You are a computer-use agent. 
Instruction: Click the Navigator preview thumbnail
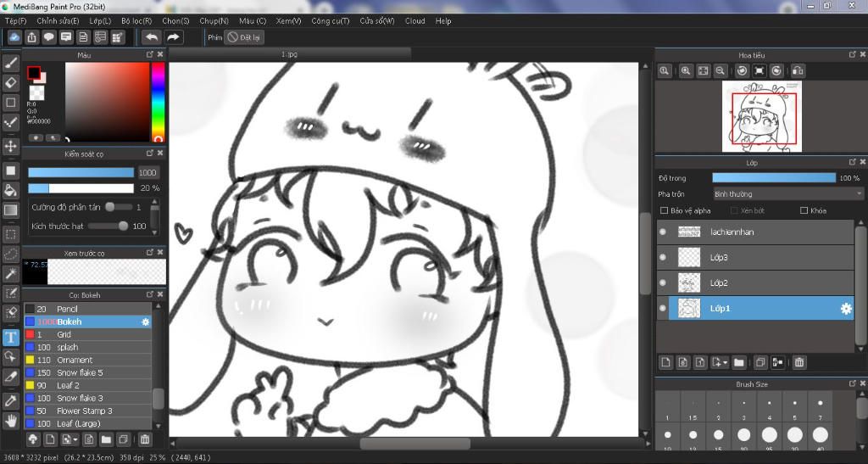762,116
